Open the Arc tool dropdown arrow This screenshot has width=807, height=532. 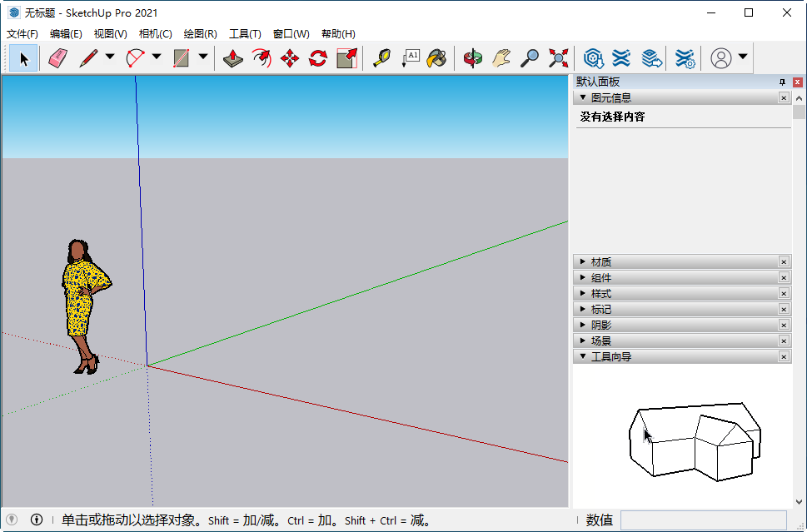[157, 57]
